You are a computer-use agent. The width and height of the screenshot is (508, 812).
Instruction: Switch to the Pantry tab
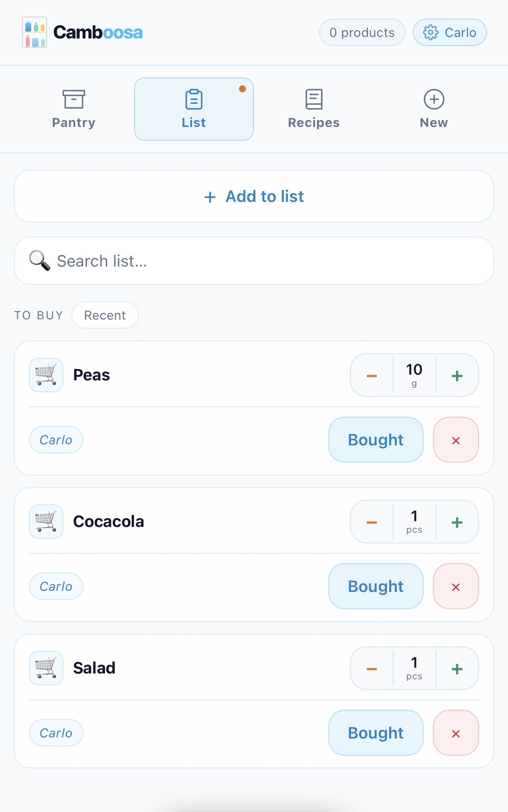pyautogui.click(x=74, y=109)
